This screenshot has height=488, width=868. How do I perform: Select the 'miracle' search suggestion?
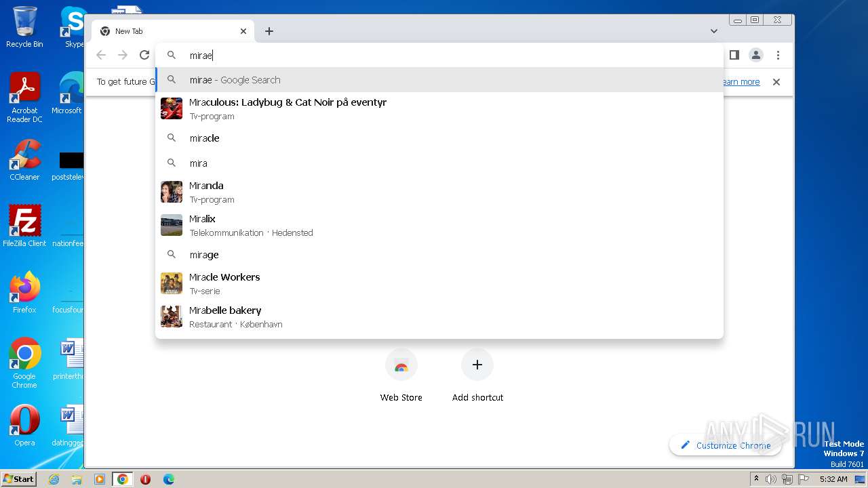pyautogui.click(x=439, y=138)
